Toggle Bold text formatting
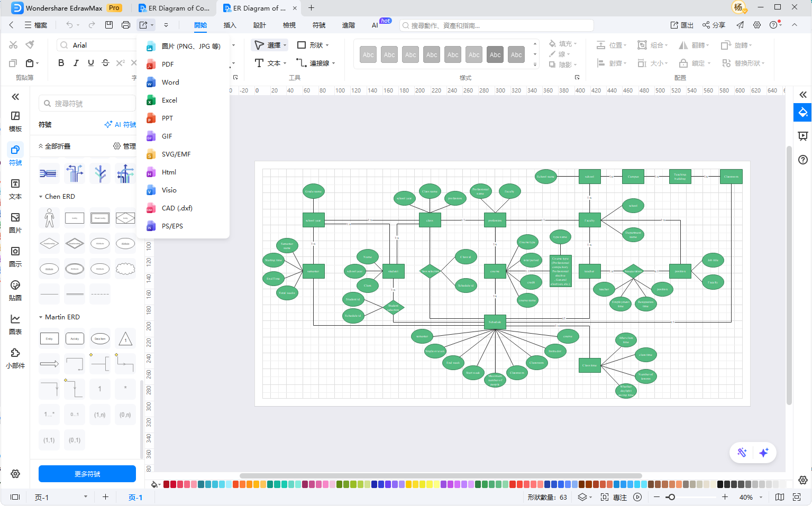Image resolution: width=812 pixels, height=506 pixels. [61, 63]
